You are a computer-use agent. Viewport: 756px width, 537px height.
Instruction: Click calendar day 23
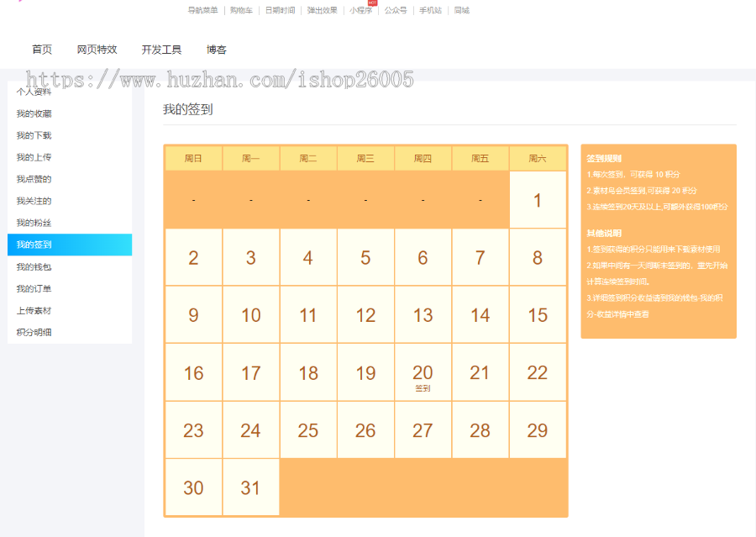coord(193,430)
